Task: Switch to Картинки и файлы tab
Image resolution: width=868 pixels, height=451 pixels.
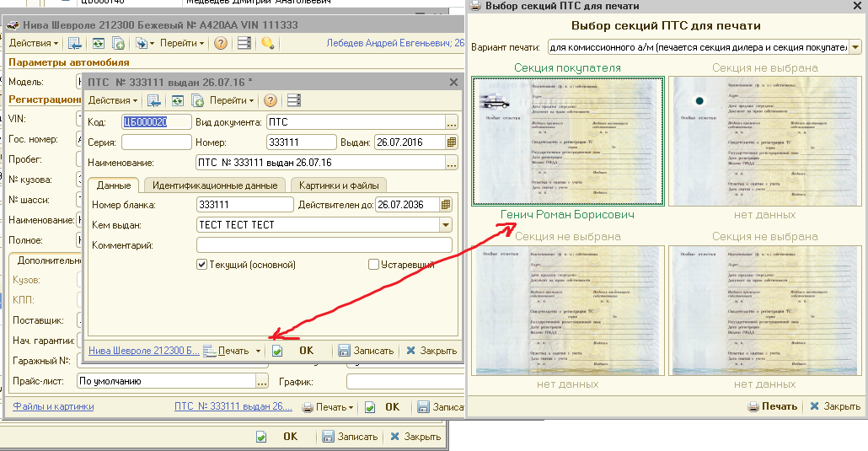Action: [339, 185]
